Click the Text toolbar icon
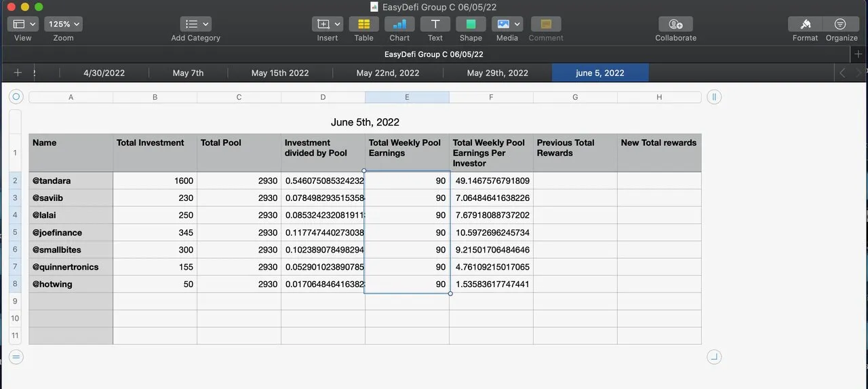This screenshot has height=389, width=868. 435,24
